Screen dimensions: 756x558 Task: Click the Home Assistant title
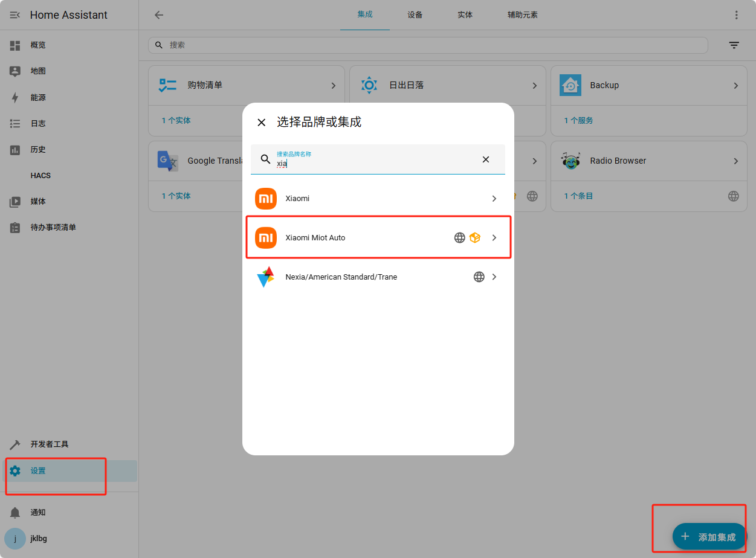[x=69, y=15]
